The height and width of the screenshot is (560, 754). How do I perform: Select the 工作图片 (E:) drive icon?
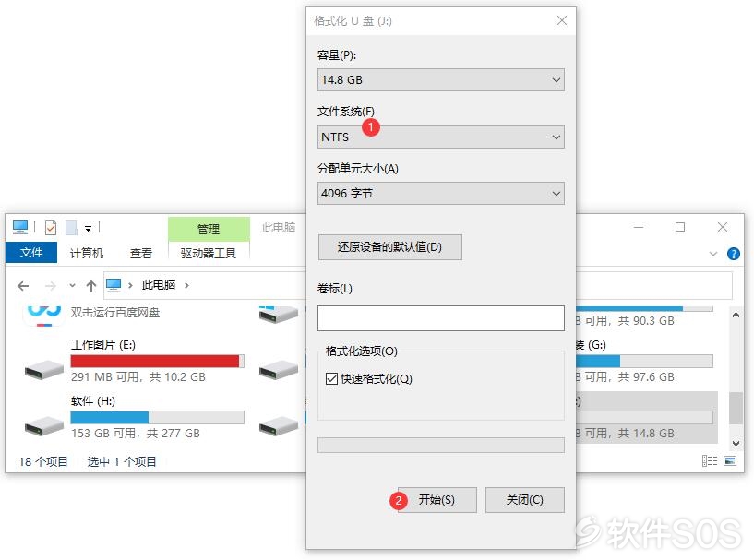[x=43, y=370]
